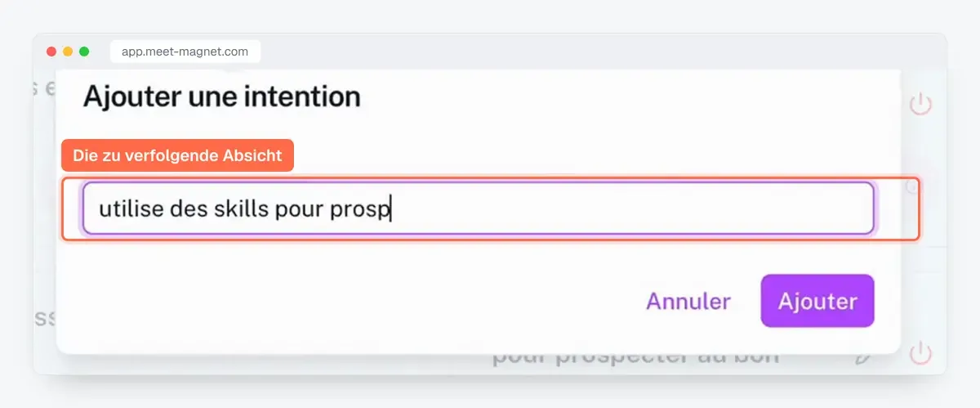The width and height of the screenshot is (980, 408).
Task: Click the dimmed row text at the dialog's bottom-left
Action: pos(45,316)
